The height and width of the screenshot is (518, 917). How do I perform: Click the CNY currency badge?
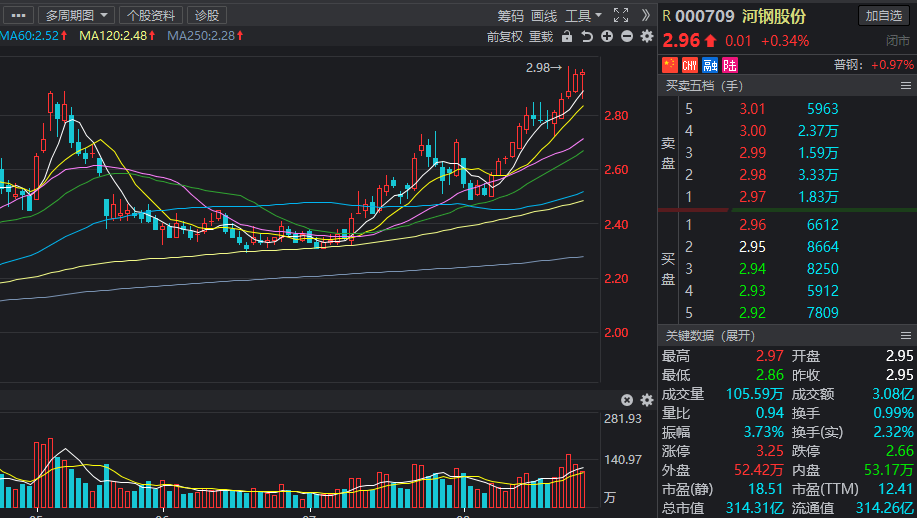pos(690,65)
